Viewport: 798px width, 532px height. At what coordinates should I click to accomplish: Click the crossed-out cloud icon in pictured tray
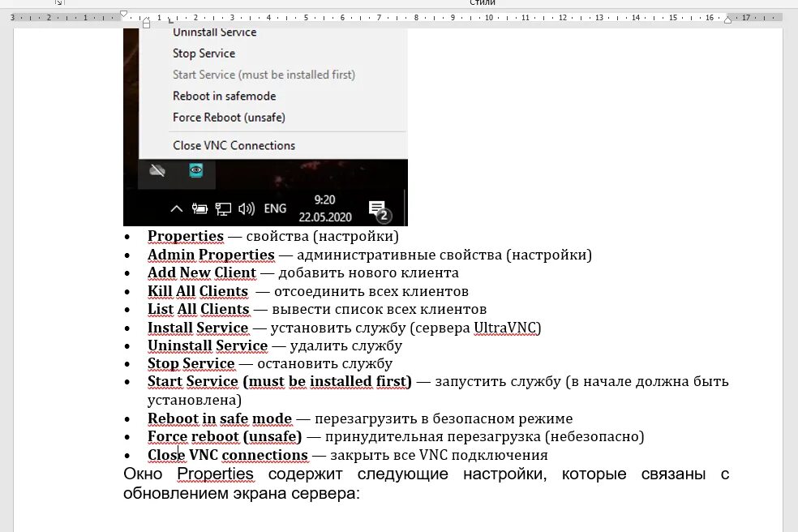click(157, 170)
